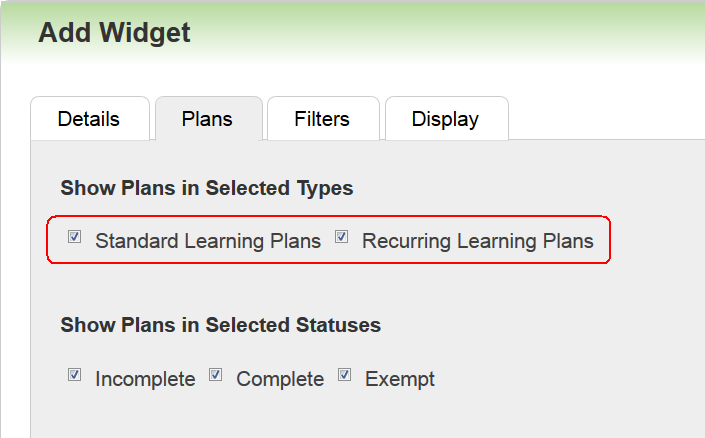Viewport: 705px width, 438px height.
Task: Click the Standard Learning Plans label text
Action: (x=208, y=241)
